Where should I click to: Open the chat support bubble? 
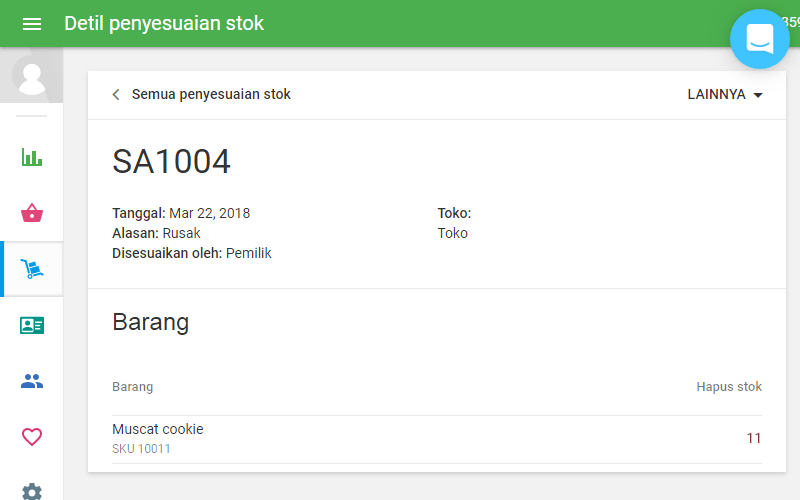coord(760,39)
